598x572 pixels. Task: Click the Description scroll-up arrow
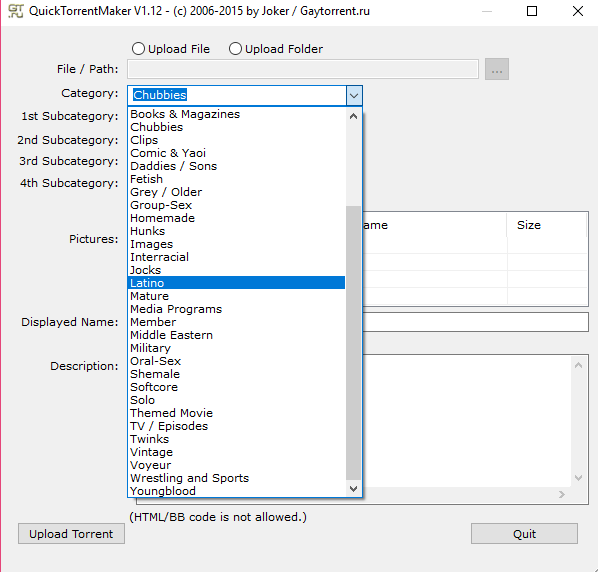(578, 365)
